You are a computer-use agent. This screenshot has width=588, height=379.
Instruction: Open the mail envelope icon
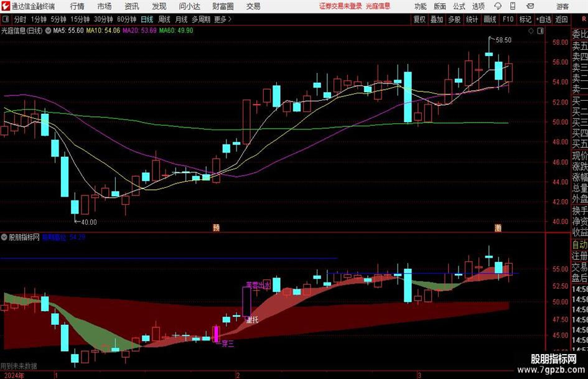(x=530, y=6)
